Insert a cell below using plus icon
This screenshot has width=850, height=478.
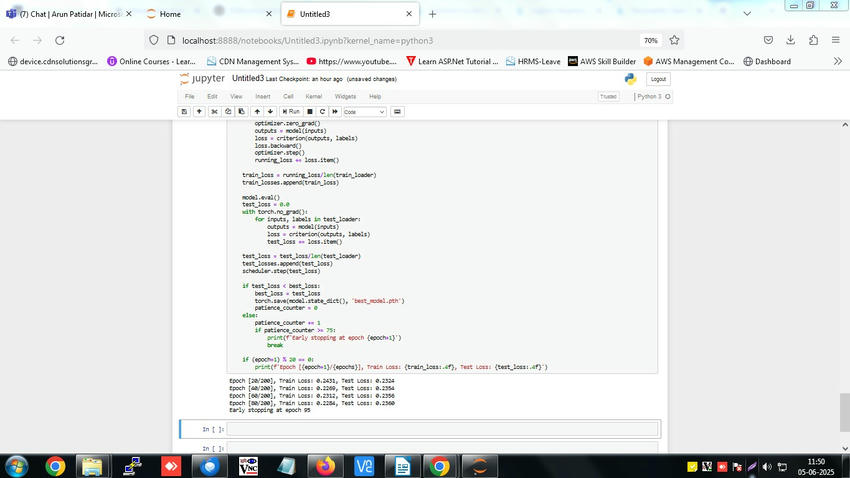199,112
